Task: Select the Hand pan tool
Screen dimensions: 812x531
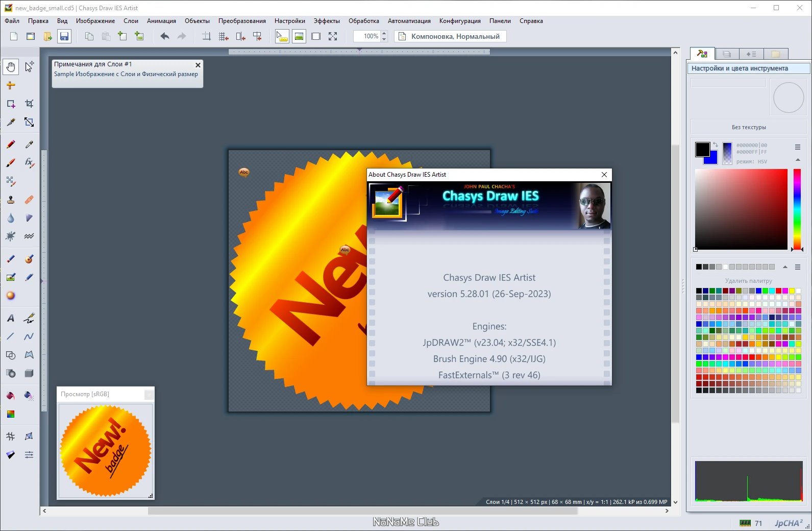Action: (x=11, y=67)
